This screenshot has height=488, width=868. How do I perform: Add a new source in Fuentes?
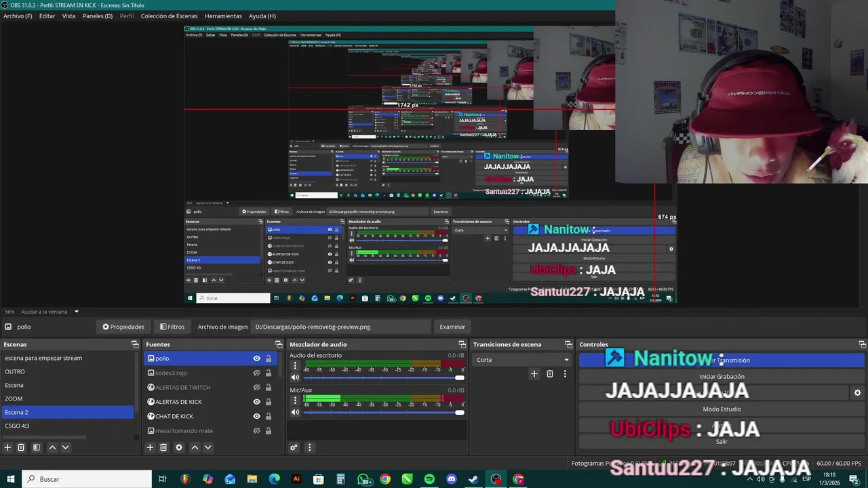[x=151, y=447]
